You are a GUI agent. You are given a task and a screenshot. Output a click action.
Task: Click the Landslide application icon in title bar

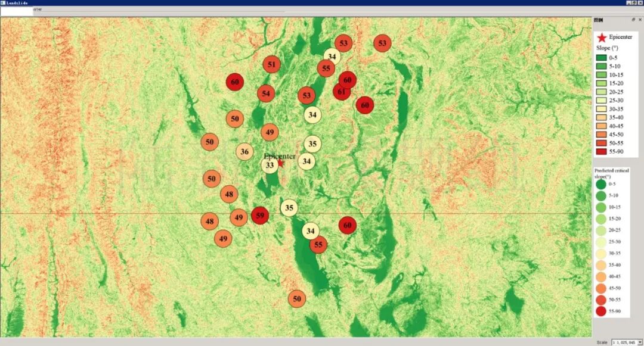pyautogui.click(x=3, y=3)
